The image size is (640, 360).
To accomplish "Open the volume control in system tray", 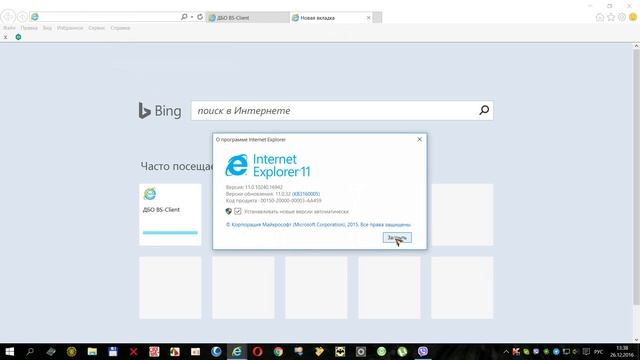I will tap(576, 352).
